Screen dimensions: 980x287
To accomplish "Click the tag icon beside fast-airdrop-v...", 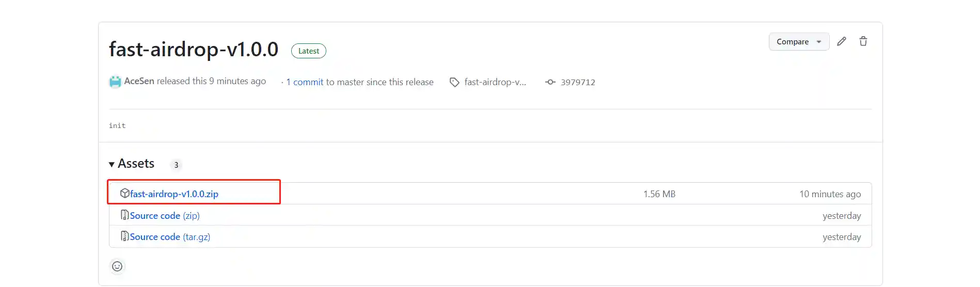I will [454, 82].
